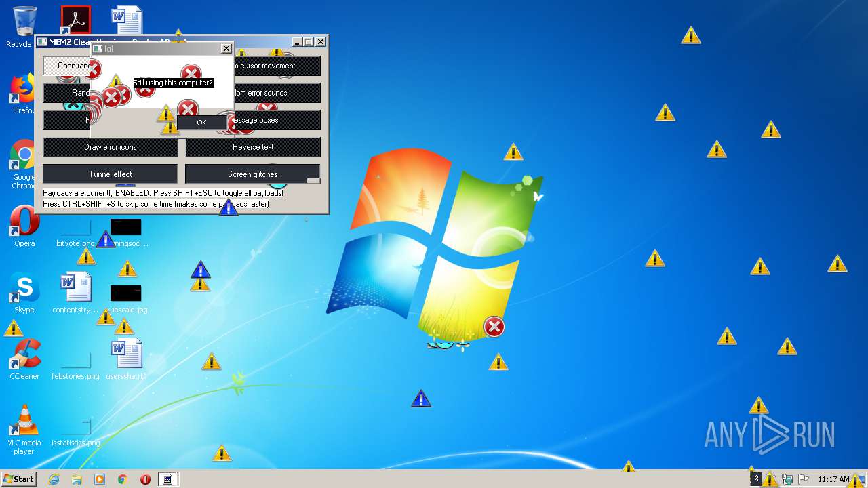Screen dimensions: 868x488
Task: Select the miningsoci... file on desktop
Action: pyautogui.click(x=126, y=233)
